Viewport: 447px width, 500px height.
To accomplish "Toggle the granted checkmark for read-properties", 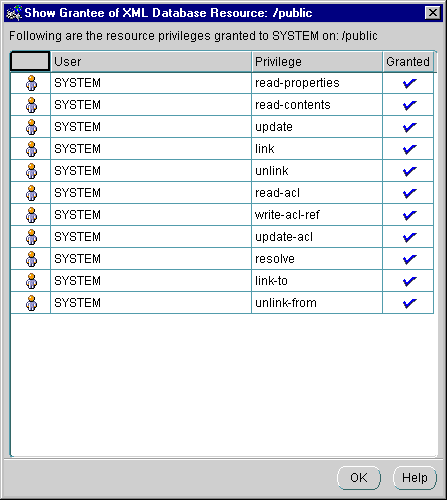I will point(409,83).
